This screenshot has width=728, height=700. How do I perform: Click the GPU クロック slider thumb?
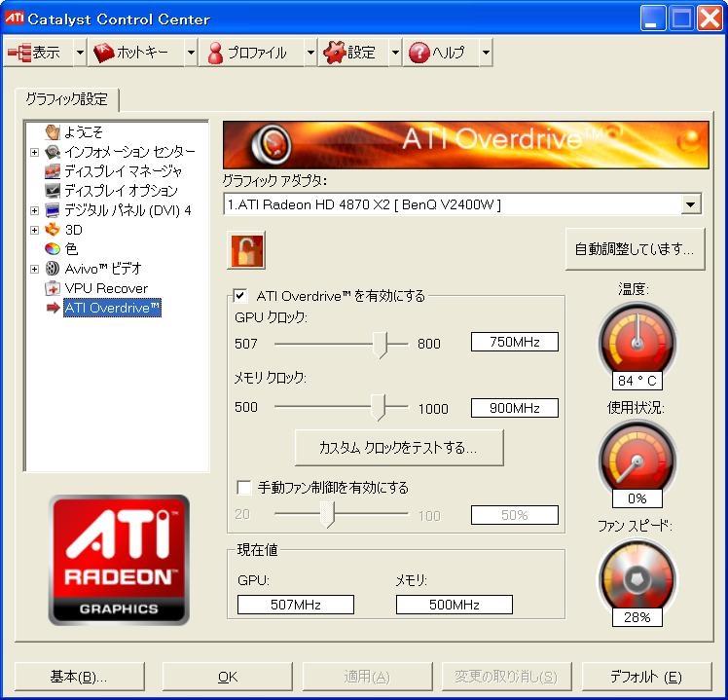coord(381,345)
